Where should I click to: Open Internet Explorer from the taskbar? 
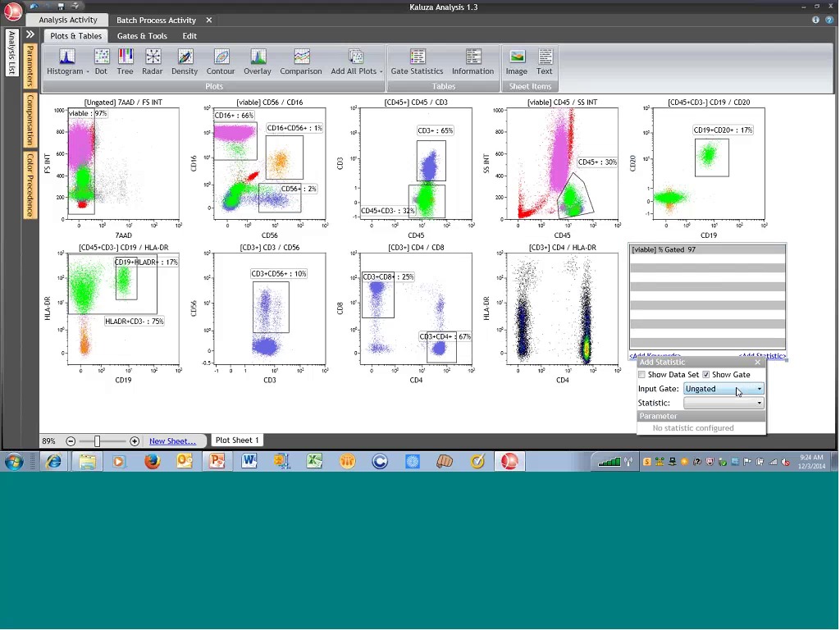[53, 461]
